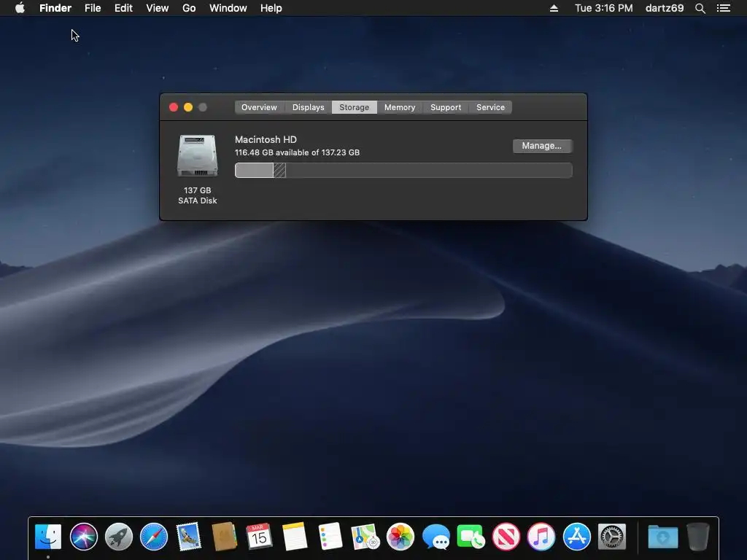Image resolution: width=747 pixels, height=560 pixels.
Task: Open Reminders app in Dock
Action: click(x=330, y=537)
